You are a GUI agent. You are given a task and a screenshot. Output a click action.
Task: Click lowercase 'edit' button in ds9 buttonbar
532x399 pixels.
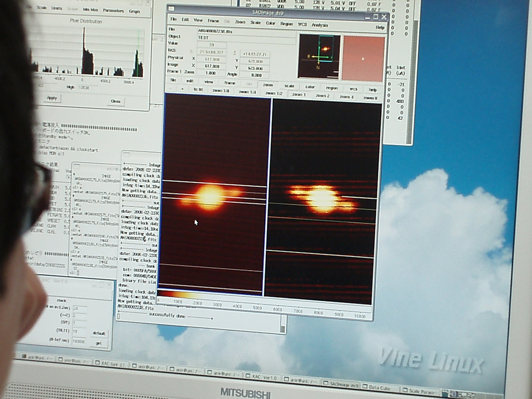click(190, 81)
